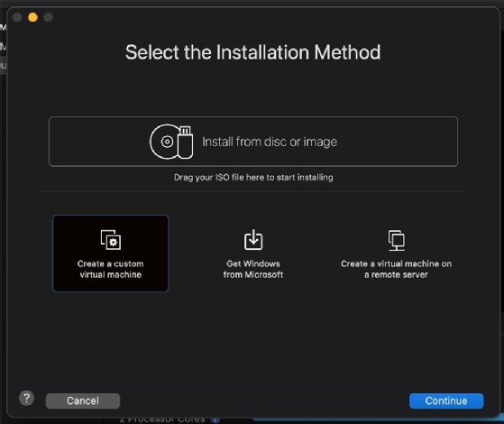Click the Get Windows download icon

pos(253,240)
